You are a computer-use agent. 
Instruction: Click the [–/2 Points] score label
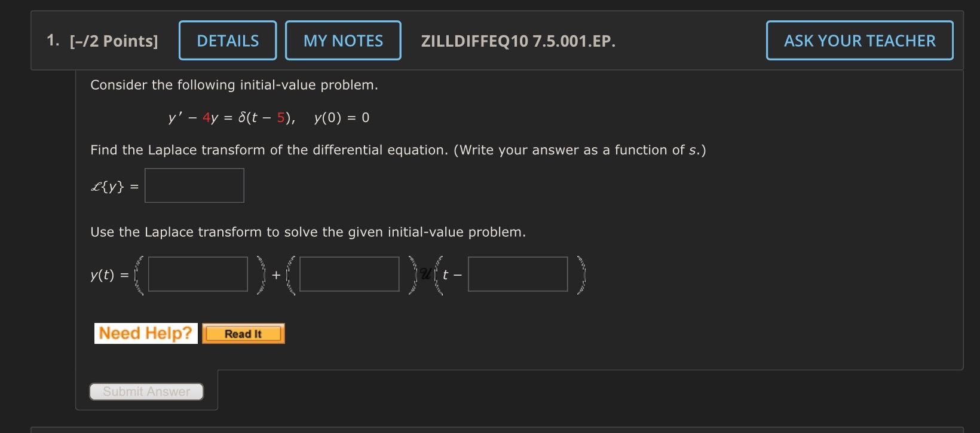coord(115,40)
